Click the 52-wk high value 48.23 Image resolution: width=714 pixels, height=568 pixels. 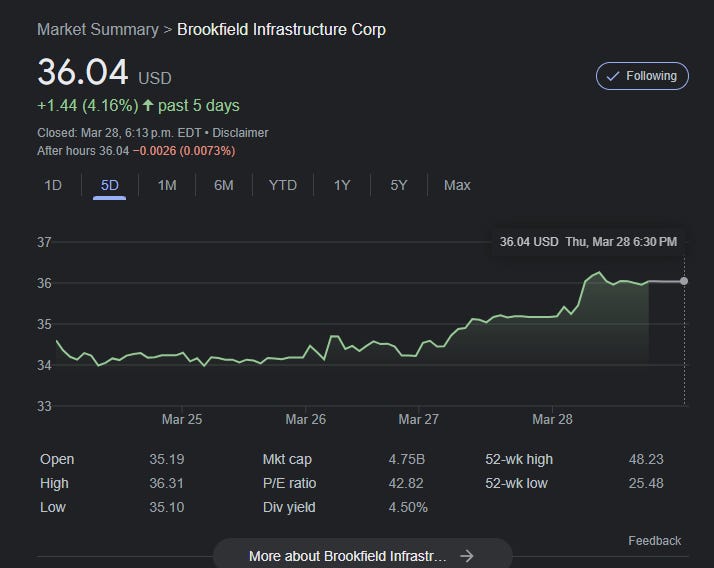(646, 459)
